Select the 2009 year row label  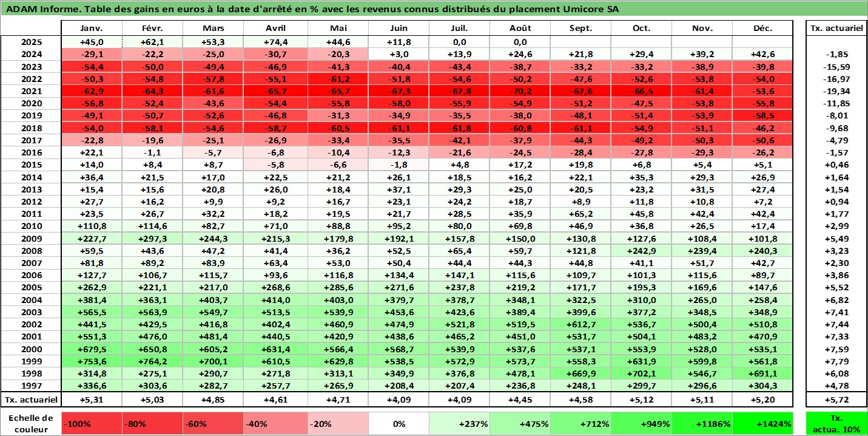click(x=31, y=238)
